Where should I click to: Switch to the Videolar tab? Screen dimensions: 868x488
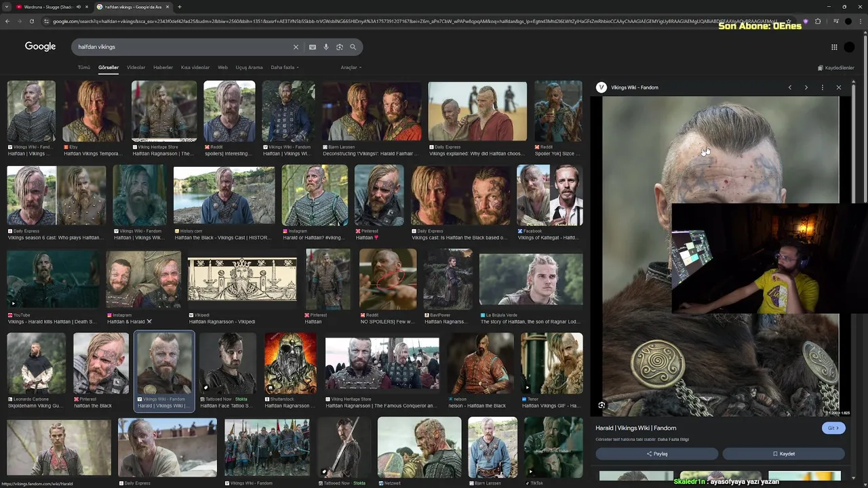(136, 67)
